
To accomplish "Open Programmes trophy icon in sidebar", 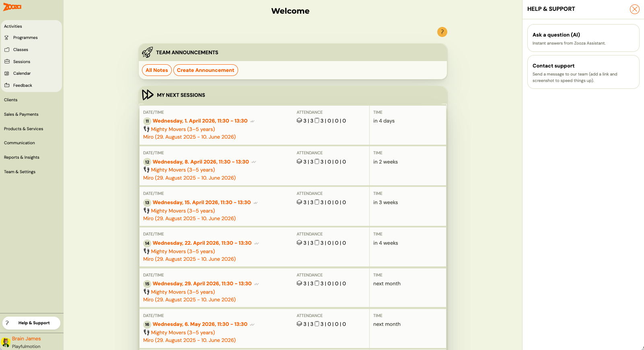I will coord(7,37).
